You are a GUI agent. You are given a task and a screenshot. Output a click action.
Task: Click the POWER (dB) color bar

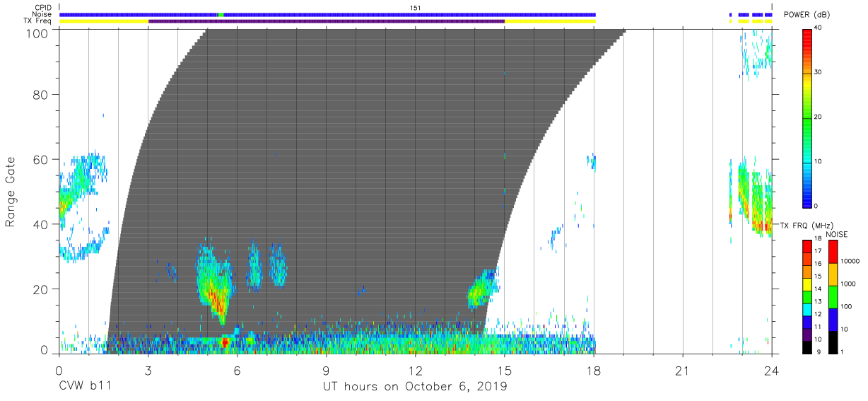808,117
